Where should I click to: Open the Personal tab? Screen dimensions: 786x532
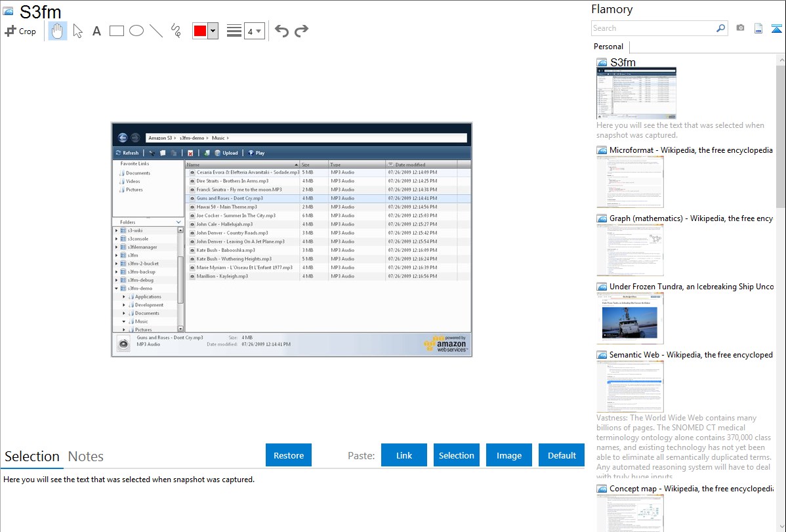pyautogui.click(x=609, y=47)
